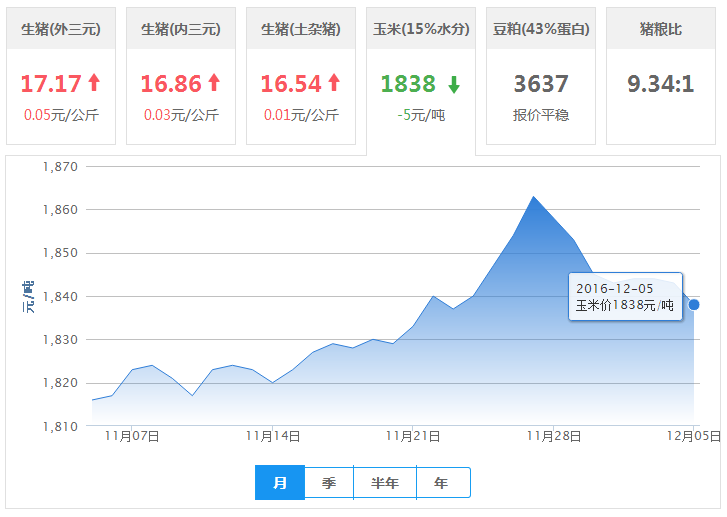The width and height of the screenshot is (727, 517).
Task: Click the 1,810 y-axis label
Action: tap(60, 426)
